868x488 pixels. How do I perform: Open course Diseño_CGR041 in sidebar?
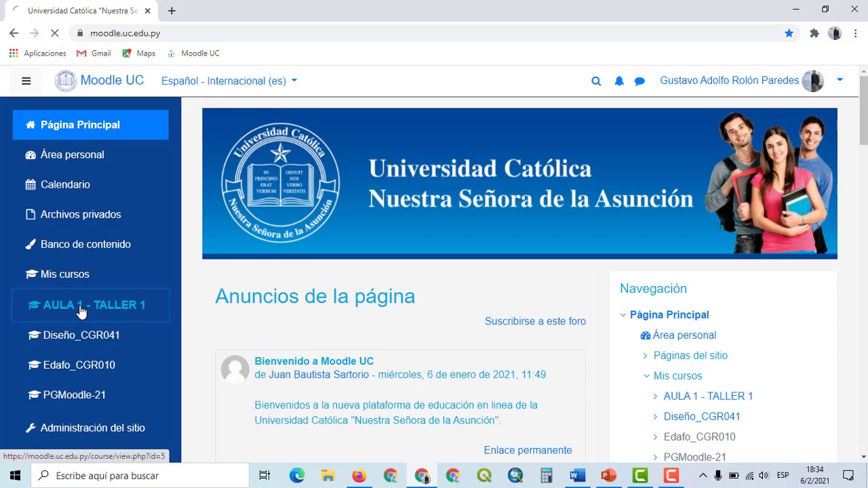tap(91, 335)
